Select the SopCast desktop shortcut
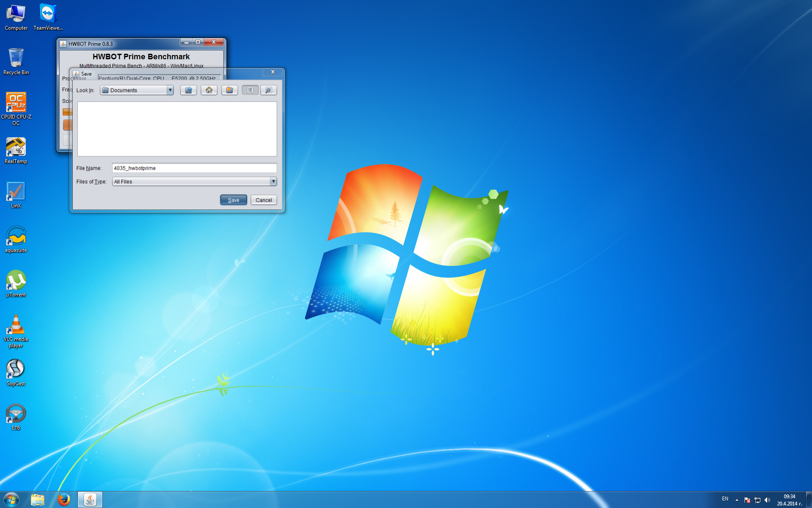The width and height of the screenshot is (812, 508). point(16,373)
